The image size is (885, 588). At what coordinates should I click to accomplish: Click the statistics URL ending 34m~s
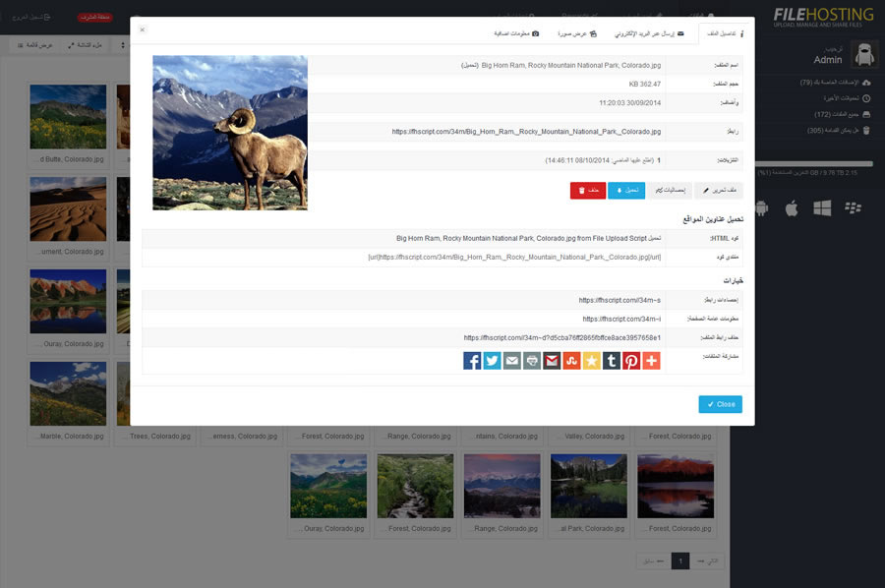click(x=619, y=300)
